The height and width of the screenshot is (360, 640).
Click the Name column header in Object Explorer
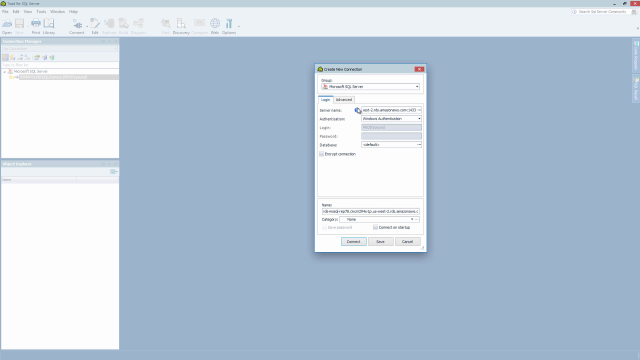pyautogui.click(x=39, y=180)
